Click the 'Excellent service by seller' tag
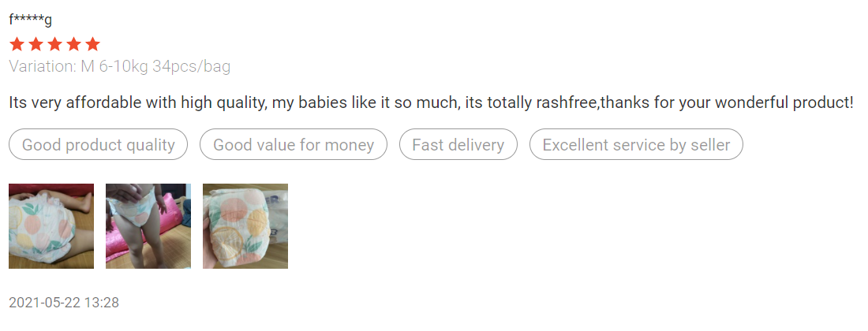Image resolution: width=868 pixels, height=331 pixels. [636, 145]
